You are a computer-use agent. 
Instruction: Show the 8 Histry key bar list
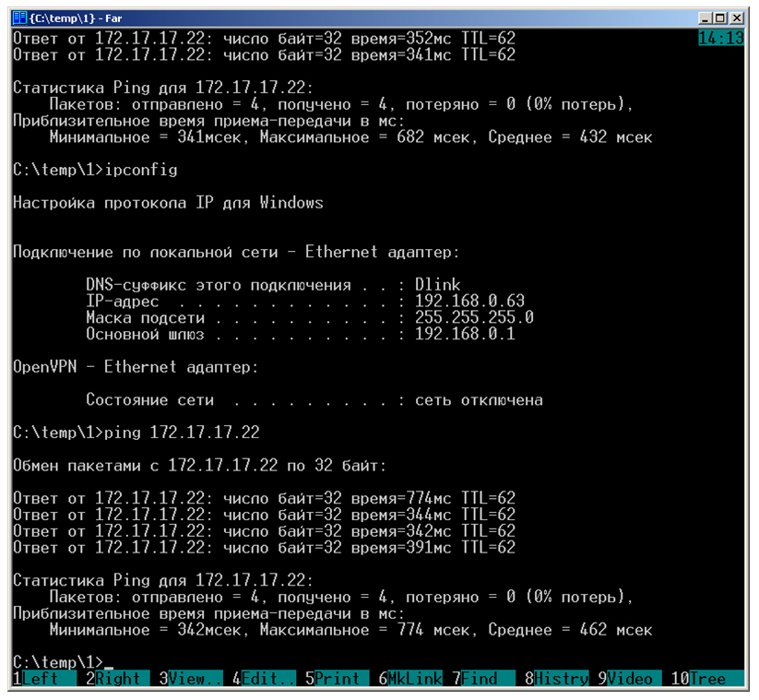tap(561, 679)
